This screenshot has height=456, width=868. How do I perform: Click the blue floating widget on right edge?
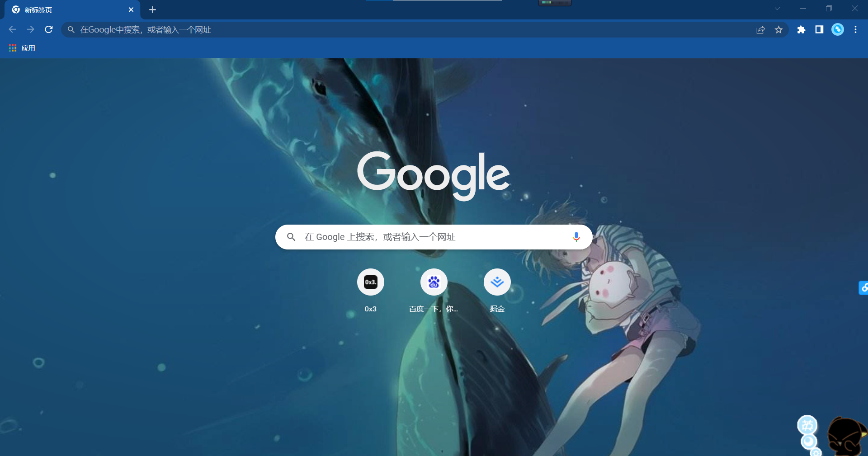863,287
